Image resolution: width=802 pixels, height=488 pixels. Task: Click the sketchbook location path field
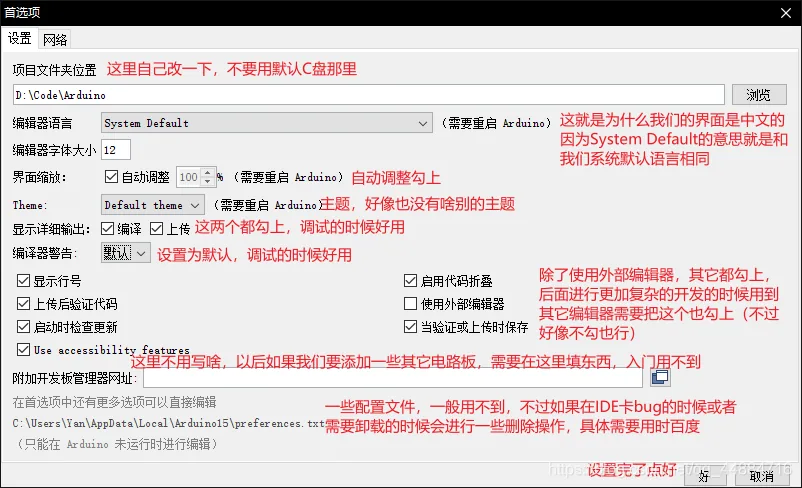coord(369,95)
